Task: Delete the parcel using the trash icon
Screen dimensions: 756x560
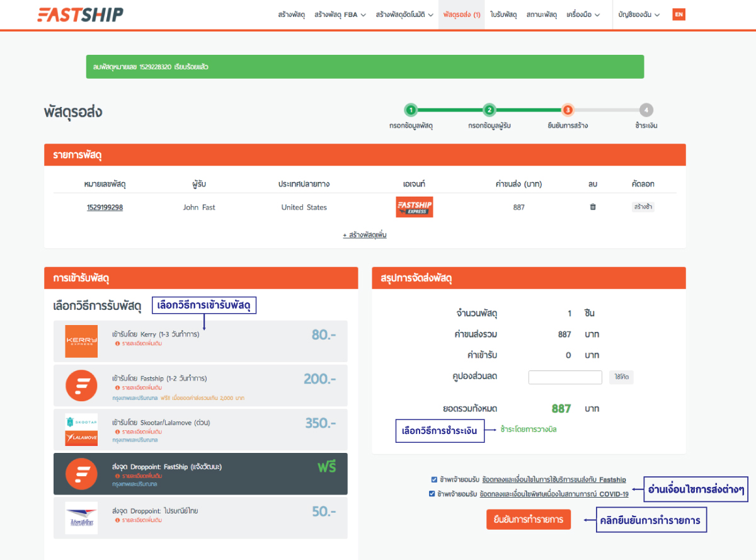Action: tap(593, 207)
